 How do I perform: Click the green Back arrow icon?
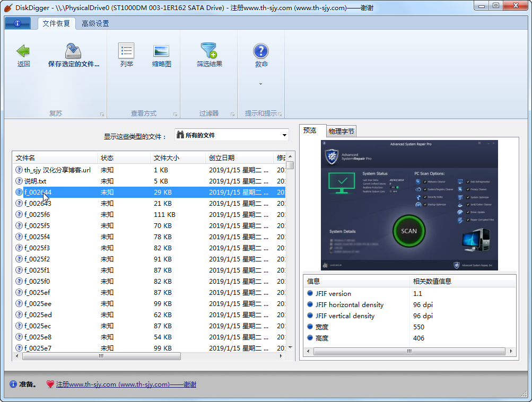pos(23,51)
